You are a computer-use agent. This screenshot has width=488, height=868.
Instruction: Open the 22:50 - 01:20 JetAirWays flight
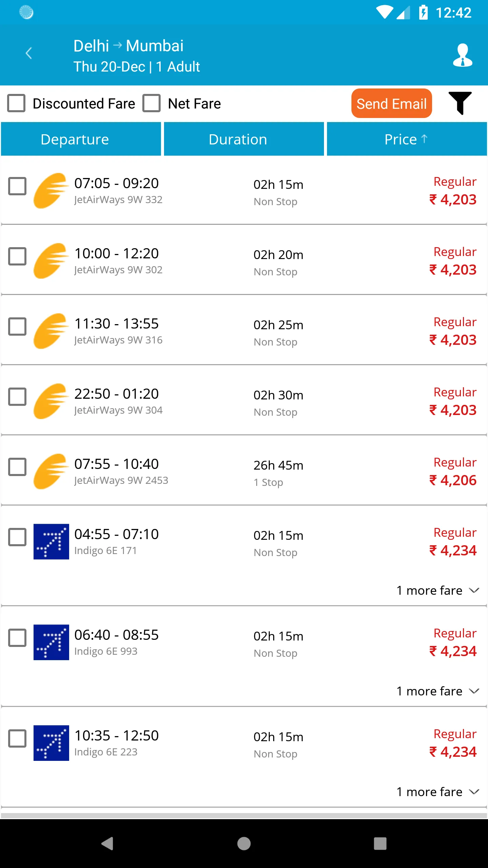[117, 394]
